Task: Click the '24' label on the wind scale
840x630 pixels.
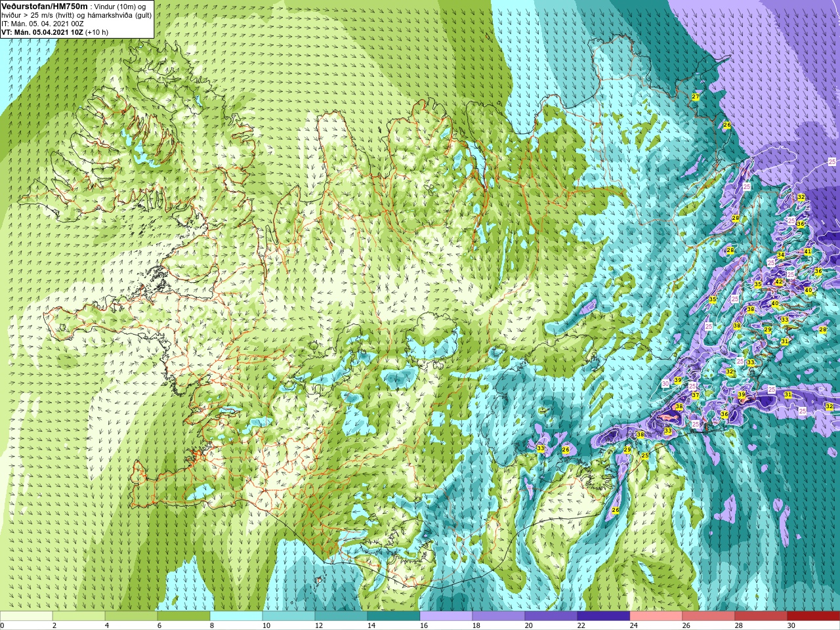Action: coord(634,625)
